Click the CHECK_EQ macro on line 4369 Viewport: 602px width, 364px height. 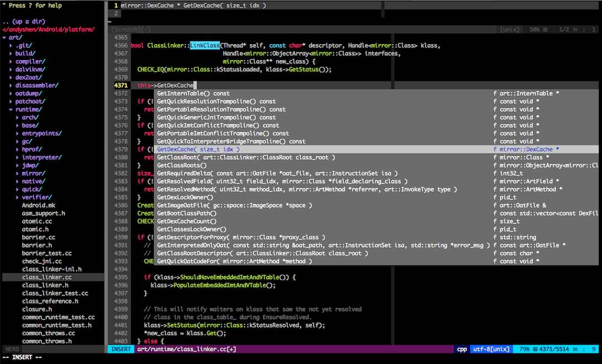(x=150, y=70)
